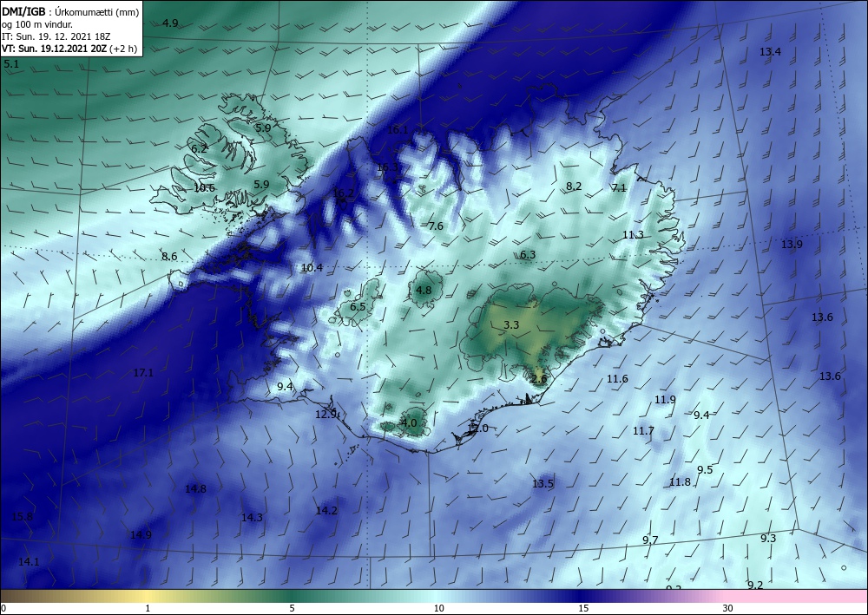Click the color scale tick label 30

pyautogui.click(x=727, y=609)
